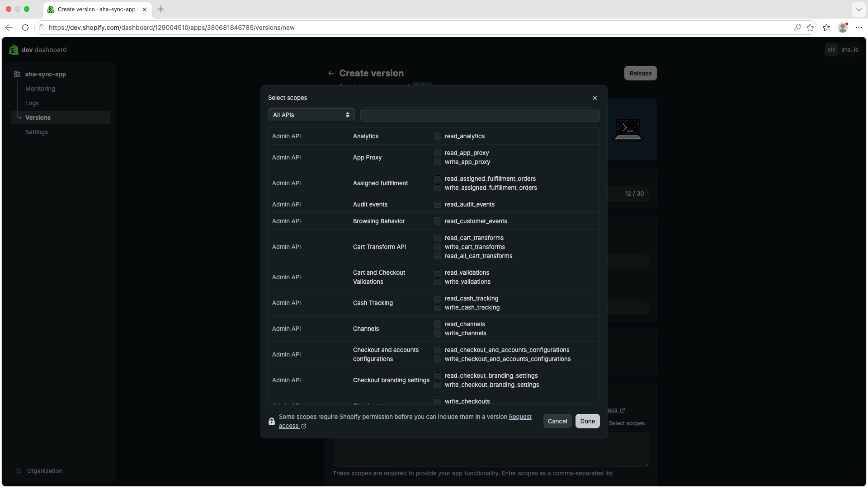
Task: Open the Request access link
Action: [520, 417]
